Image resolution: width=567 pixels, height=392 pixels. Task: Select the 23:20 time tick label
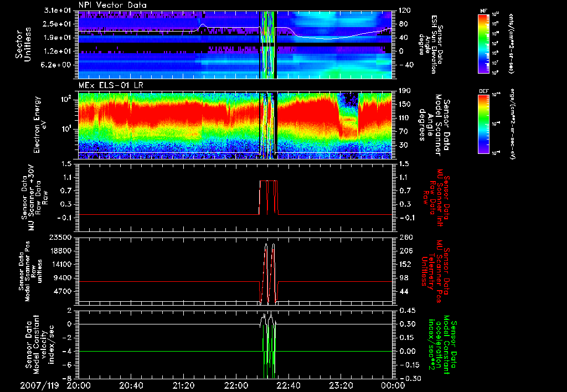coord(341,385)
